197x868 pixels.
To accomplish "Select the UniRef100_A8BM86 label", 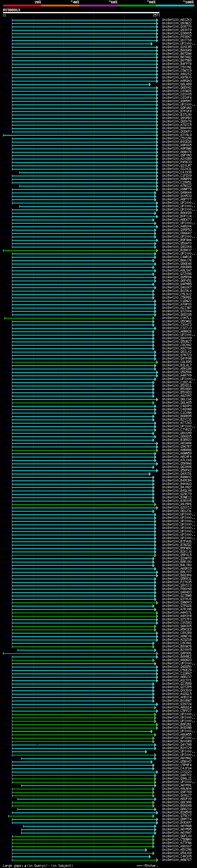I will (177, 450).
